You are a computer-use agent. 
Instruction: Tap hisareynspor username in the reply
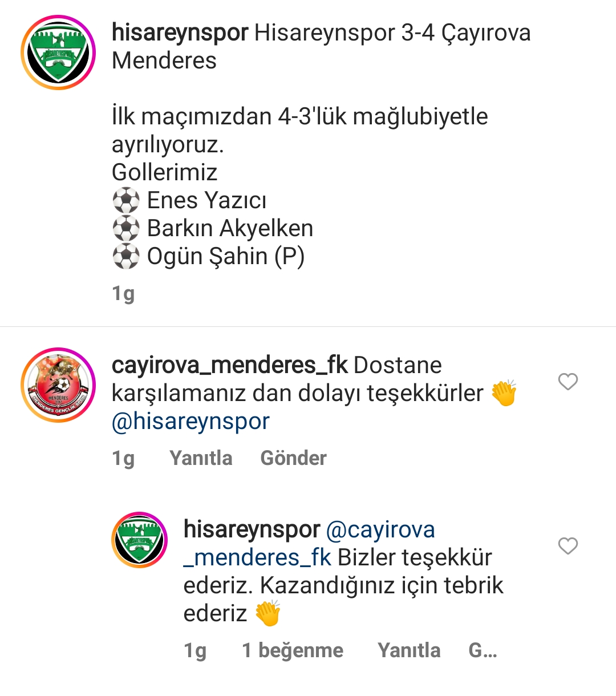coord(252,529)
